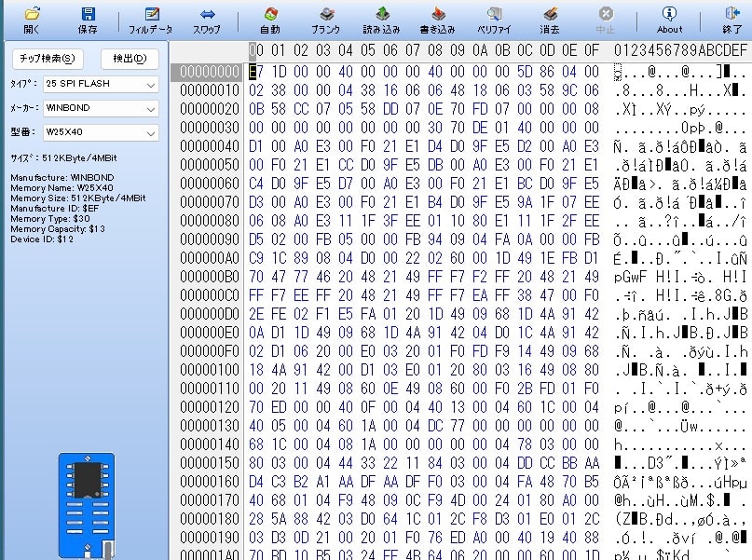The width and height of the screenshot is (752, 560).
Task: Click hex byte DE in row 00000030
Action: 480,128
